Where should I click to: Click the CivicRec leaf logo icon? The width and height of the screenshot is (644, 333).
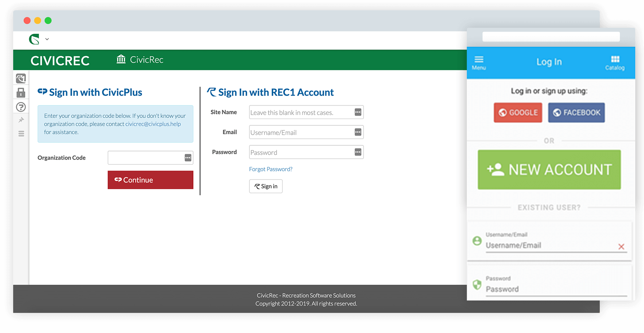[x=34, y=39]
